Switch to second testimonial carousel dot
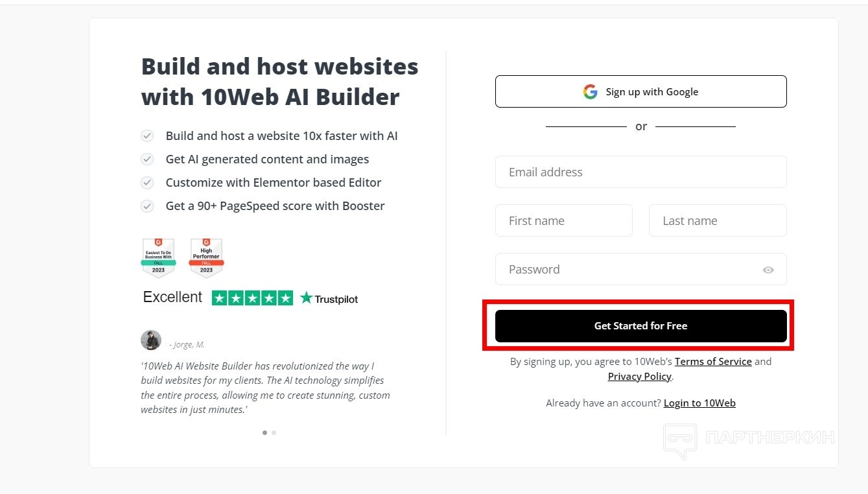The width and height of the screenshot is (868, 494). [x=274, y=432]
